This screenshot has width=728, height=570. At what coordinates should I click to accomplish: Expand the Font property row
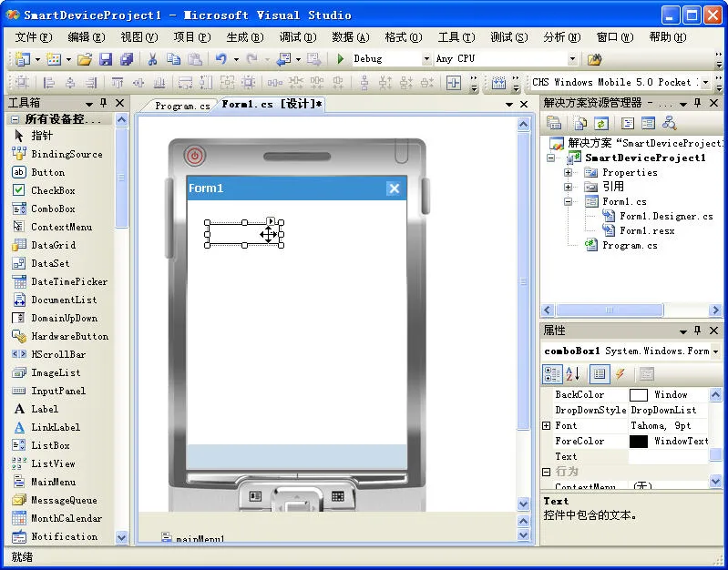point(547,425)
